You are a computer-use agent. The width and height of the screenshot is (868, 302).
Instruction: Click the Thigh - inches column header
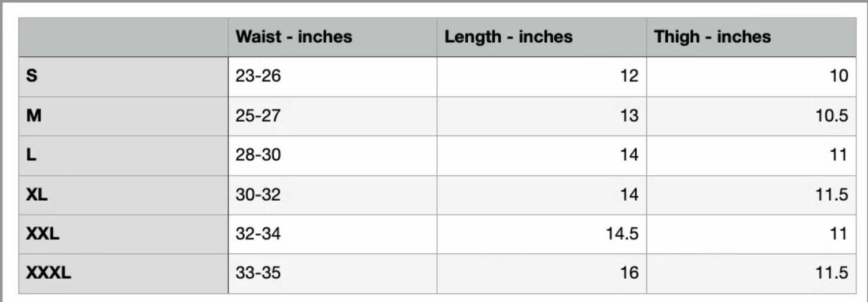[x=712, y=37]
